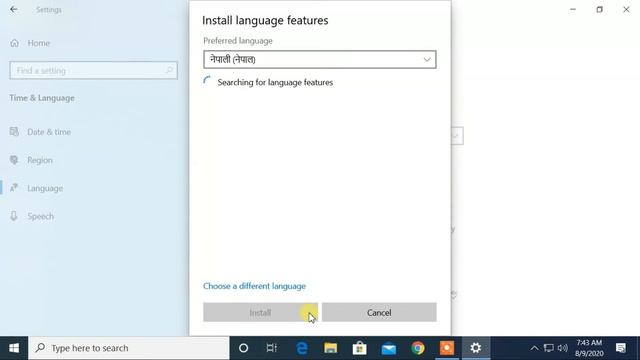Launch Google Chrome from the taskbar
This screenshot has height=360, width=640.
pos(418,348)
